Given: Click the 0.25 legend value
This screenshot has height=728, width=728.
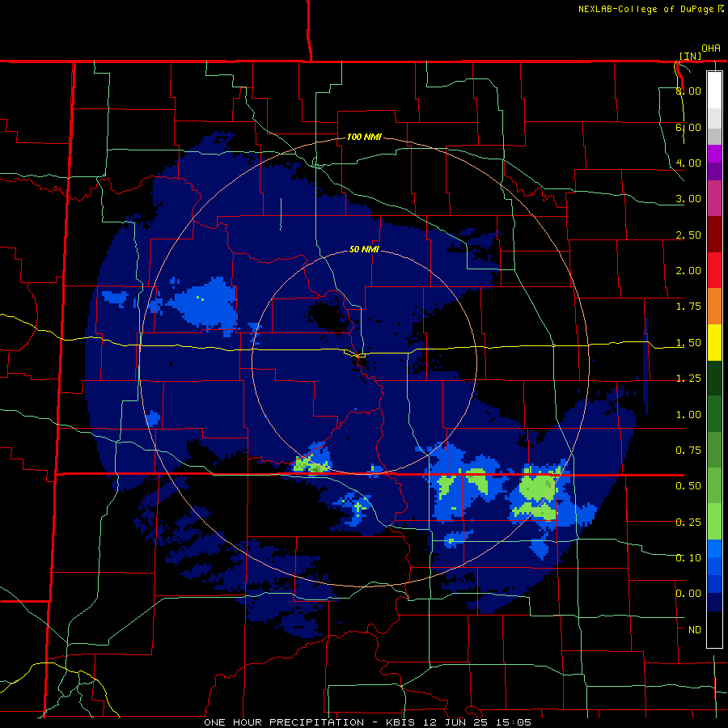Looking at the screenshot, I should point(688,523).
